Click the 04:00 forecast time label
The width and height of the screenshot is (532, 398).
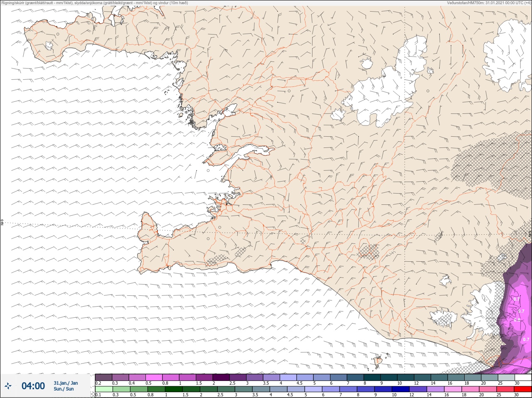coord(33,386)
